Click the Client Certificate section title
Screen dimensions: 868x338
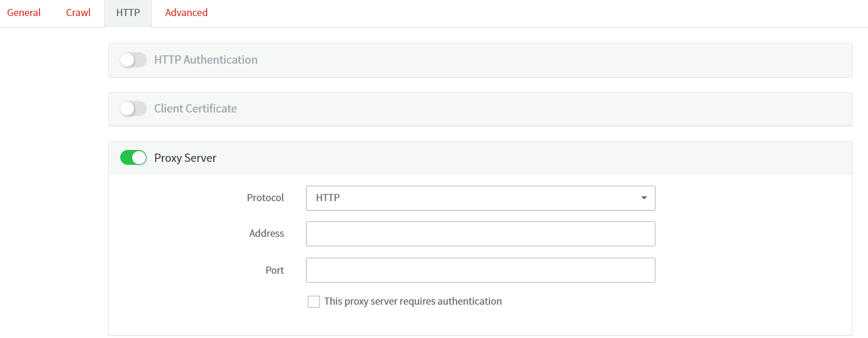click(x=195, y=108)
